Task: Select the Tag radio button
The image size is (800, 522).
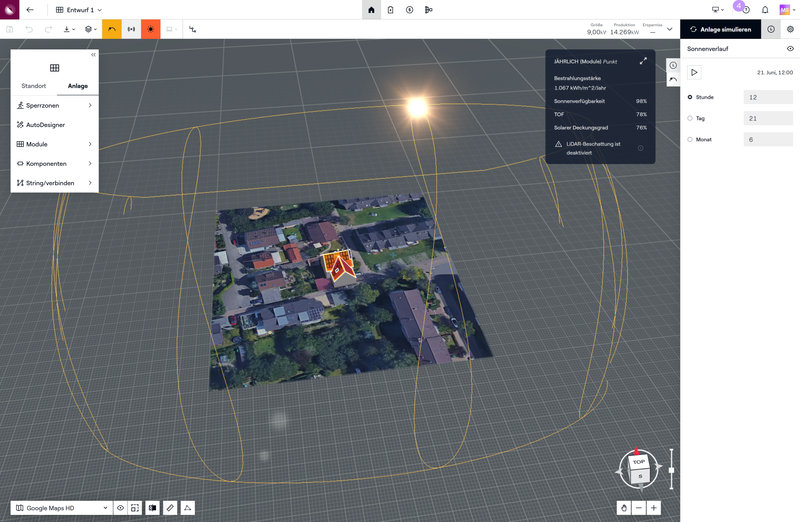Action: click(x=690, y=118)
